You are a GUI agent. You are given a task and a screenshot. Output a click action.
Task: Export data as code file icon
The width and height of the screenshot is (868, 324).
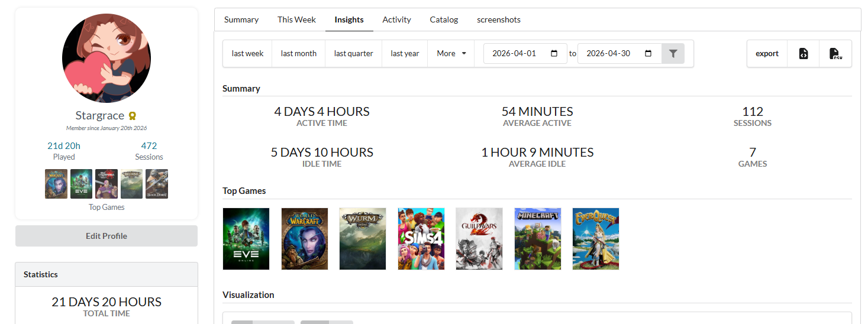click(x=803, y=53)
